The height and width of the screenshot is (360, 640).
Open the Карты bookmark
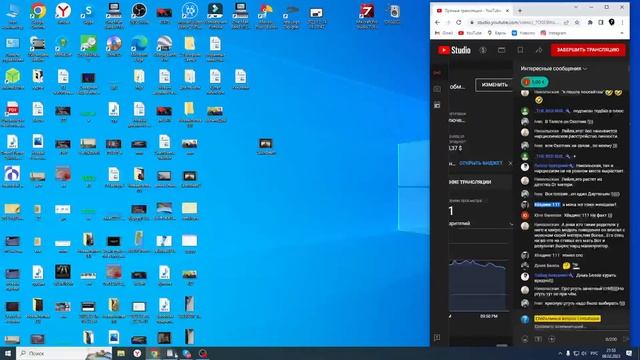click(496, 33)
